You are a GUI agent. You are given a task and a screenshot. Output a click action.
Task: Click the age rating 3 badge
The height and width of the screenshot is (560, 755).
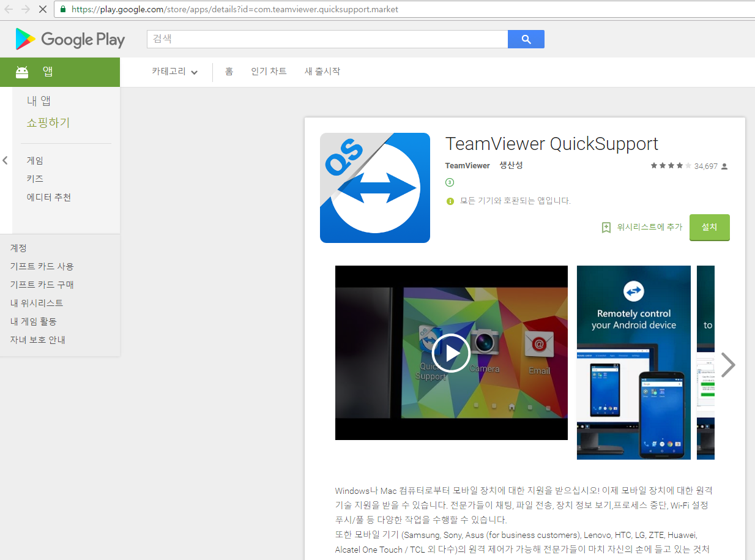[x=450, y=182]
